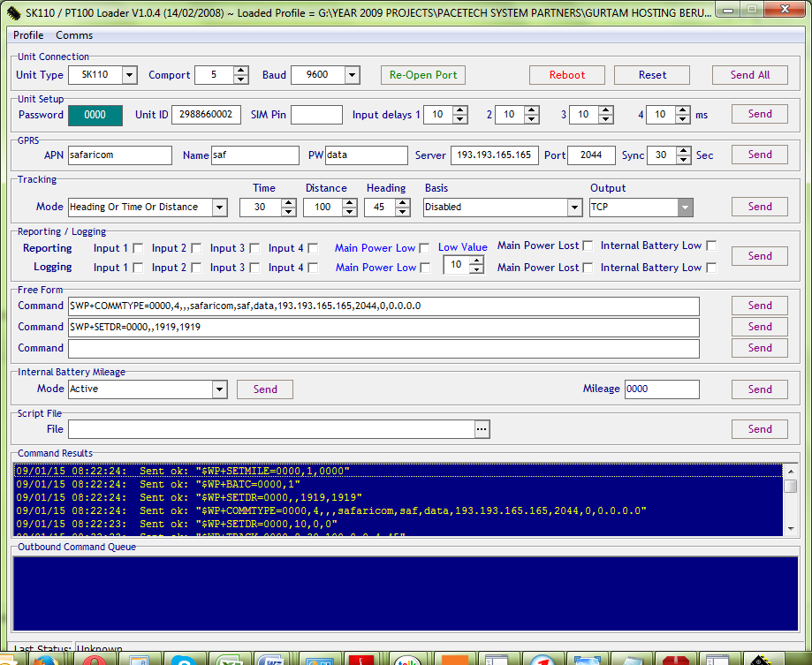Click the Reboot button
This screenshot has width=812, height=665.
pyautogui.click(x=566, y=75)
